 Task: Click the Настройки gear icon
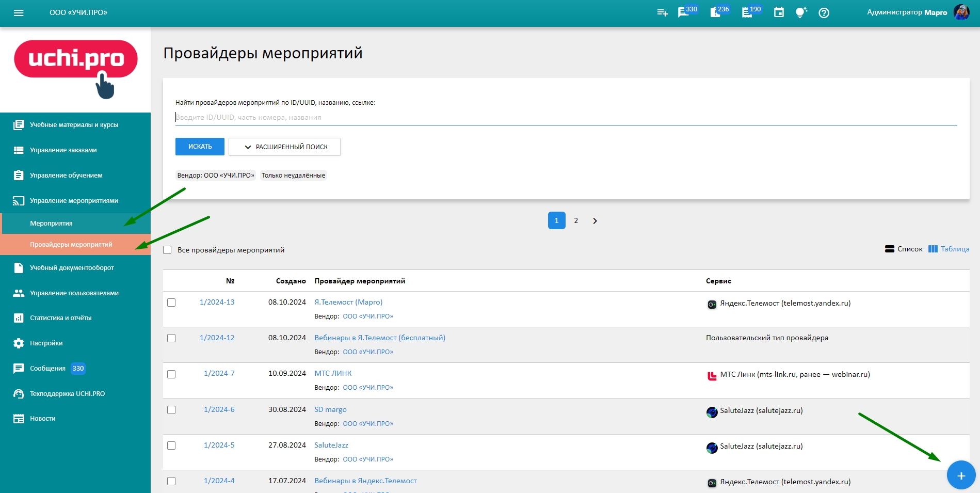point(19,343)
